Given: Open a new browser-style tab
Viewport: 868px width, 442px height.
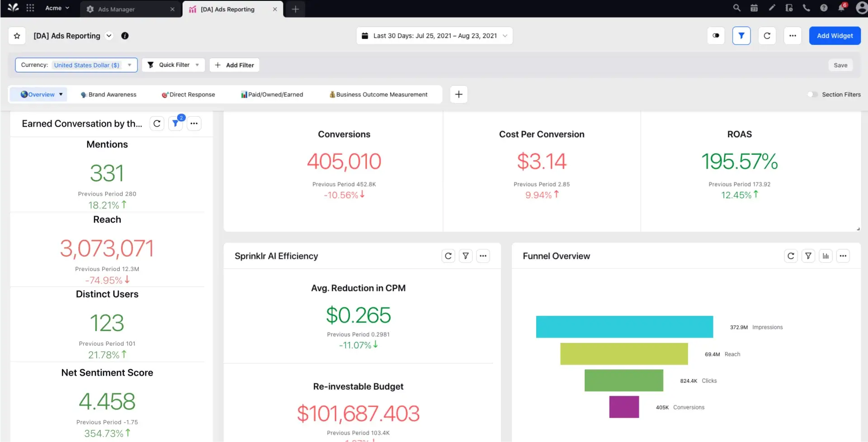Looking at the screenshot, I should (295, 9).
